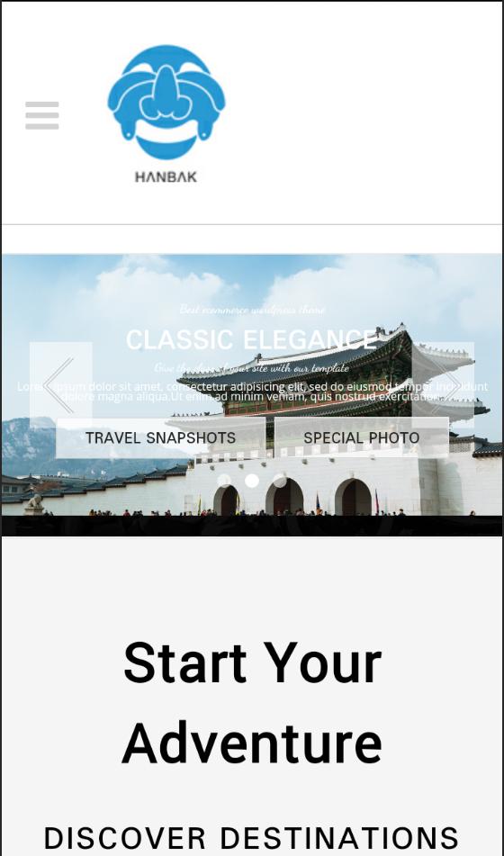Click the black bar beneath the slider

[x=252, y=526]
